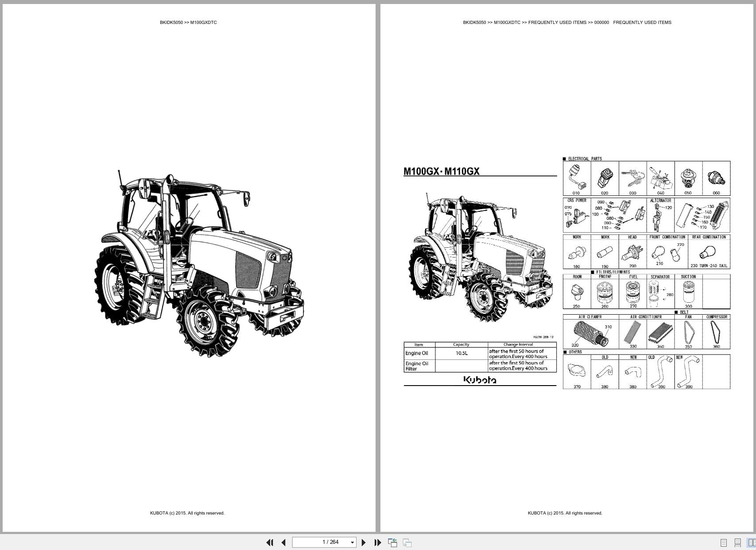
Task: Click the 230 TURN·240 TAIL label
Action: [x=709, y=266]
